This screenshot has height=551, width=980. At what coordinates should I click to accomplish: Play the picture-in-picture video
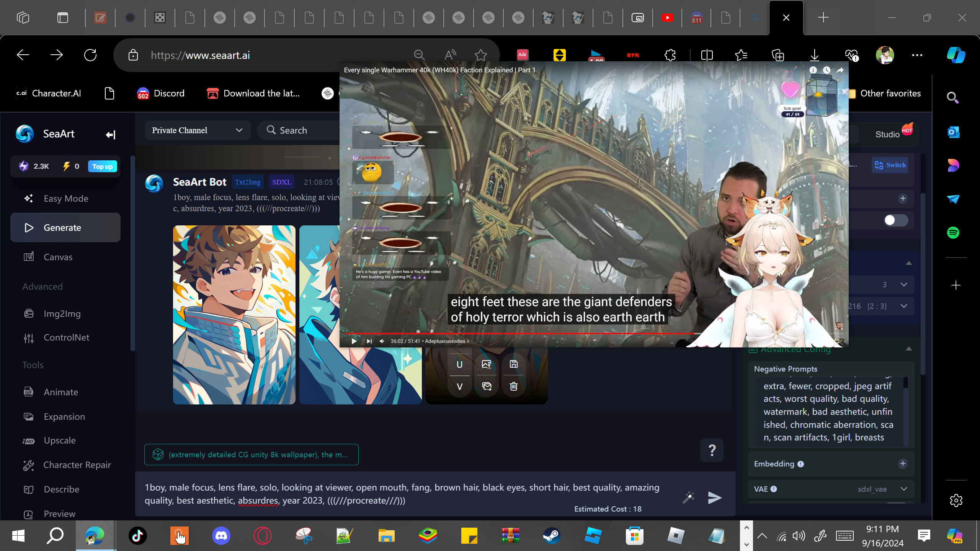click(354, 341)
